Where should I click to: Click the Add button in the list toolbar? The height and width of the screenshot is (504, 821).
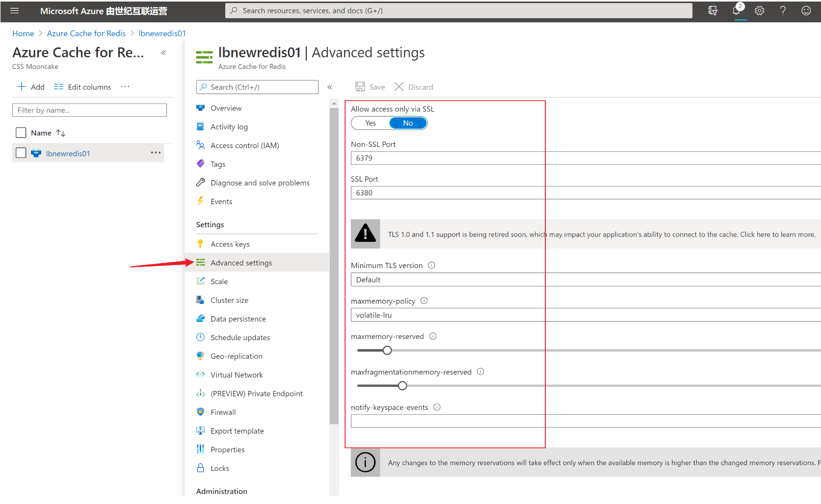(31, 87)
